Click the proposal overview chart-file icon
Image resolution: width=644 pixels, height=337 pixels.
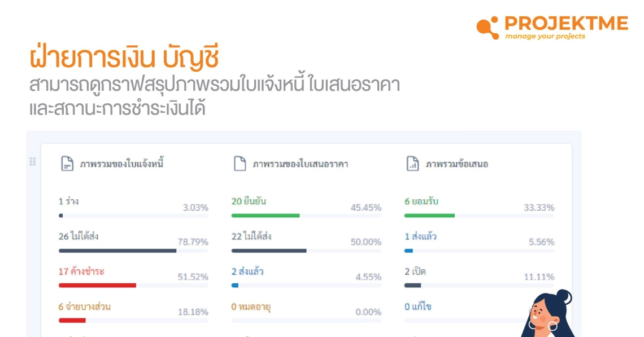click(412, 164)
